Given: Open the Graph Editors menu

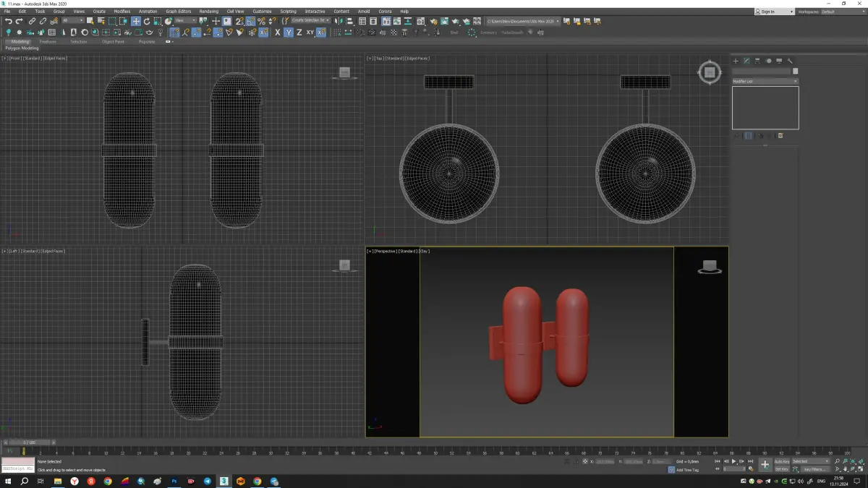Looking at the screenshot, I should point(179,12).
